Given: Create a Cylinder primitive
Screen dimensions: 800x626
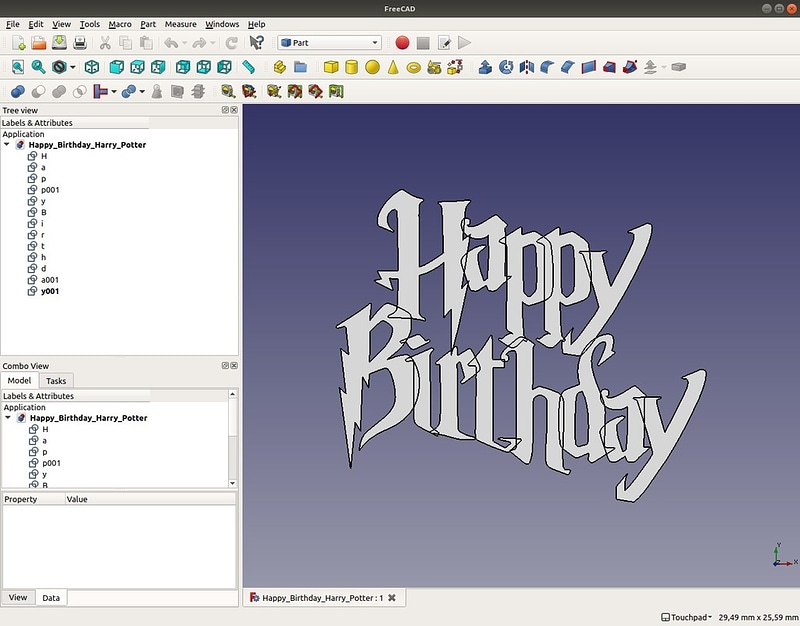Looking at the screenshot, I should click(x=352, y=67).
